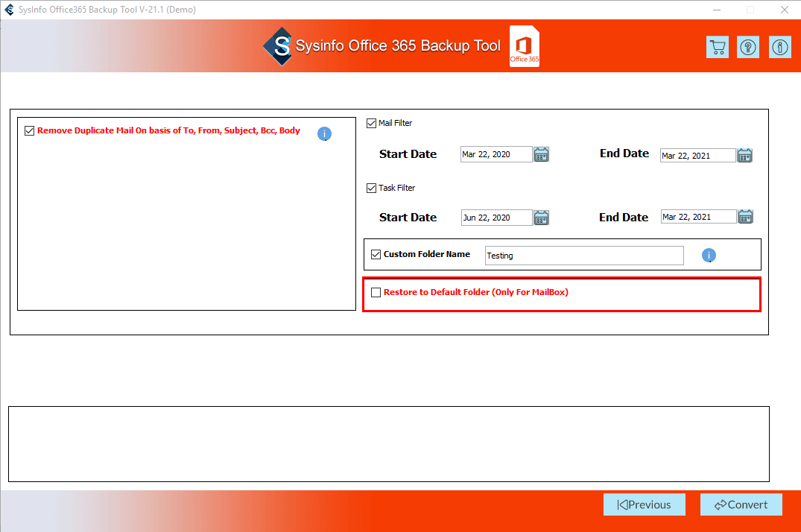Open help via the question mark icon
This screenshot has height=532, width=801.
(x=748, y=47)
